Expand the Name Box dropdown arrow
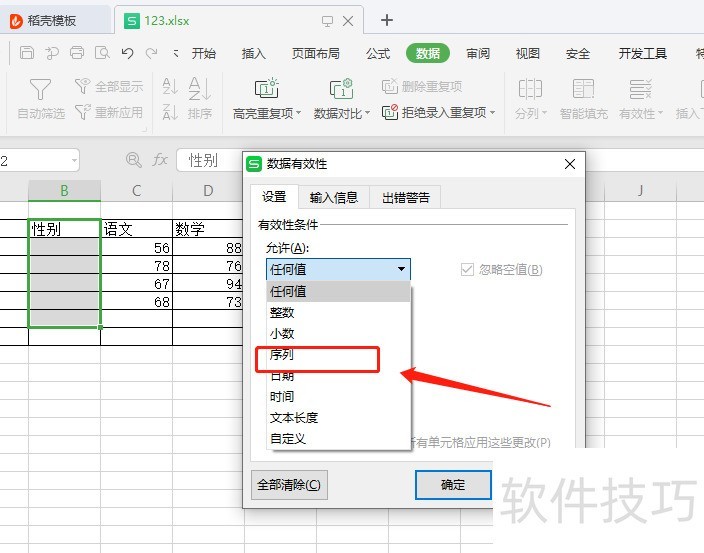The height and width of the screenshot is (553, 704). [x=74, y=160]
